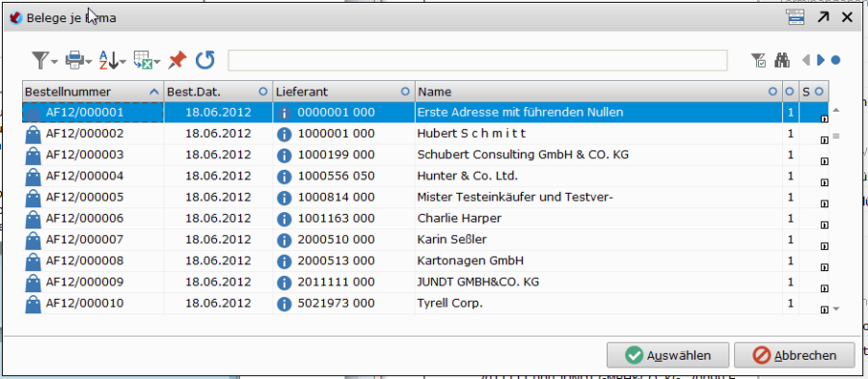Open info icon for supplier 1000556 050
The image size is (868, 379).
[x=284, y=176]
